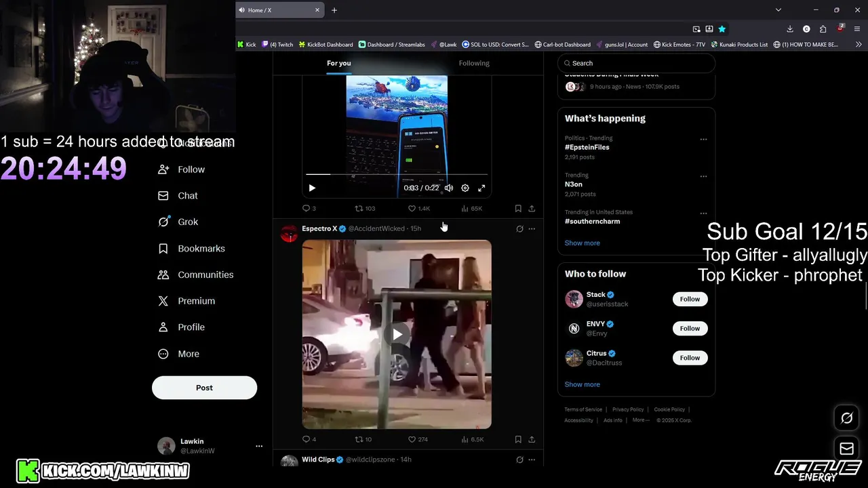The width and height of the screenshot is (868, 488).
Task: Expand the More menu in sidebar
Action: [x=178, y=354]
